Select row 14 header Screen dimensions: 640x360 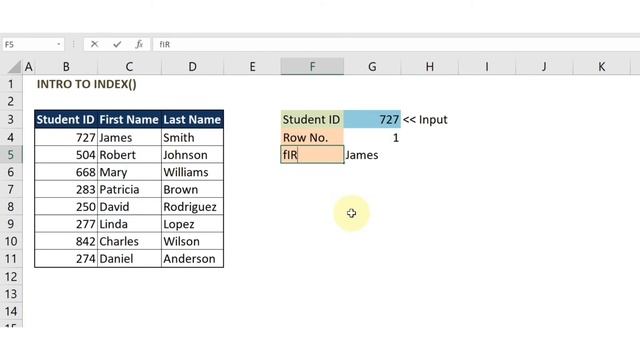coord(11,311)
